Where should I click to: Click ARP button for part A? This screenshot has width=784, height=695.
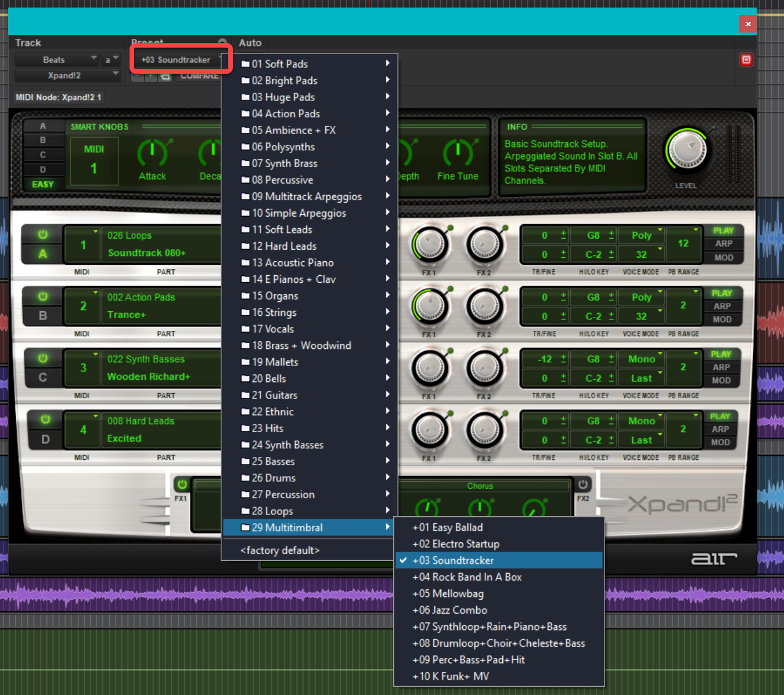click(724, 244)
